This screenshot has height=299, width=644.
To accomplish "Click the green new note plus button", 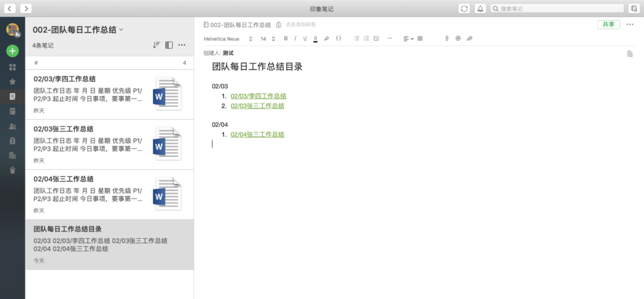I will pyautogui.click(x=13, y=51).
